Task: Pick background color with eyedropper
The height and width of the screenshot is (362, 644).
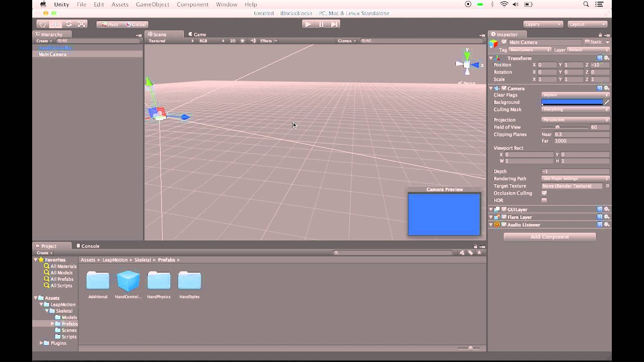Action: [x=606, y=102]
